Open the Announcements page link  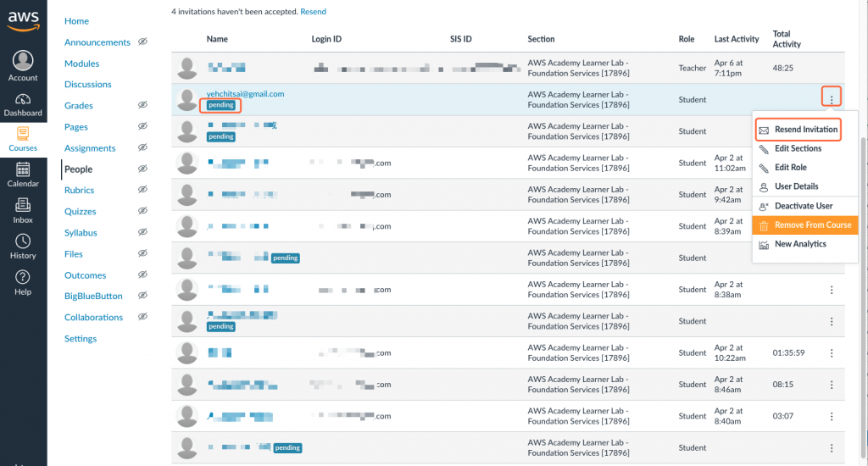97,42
